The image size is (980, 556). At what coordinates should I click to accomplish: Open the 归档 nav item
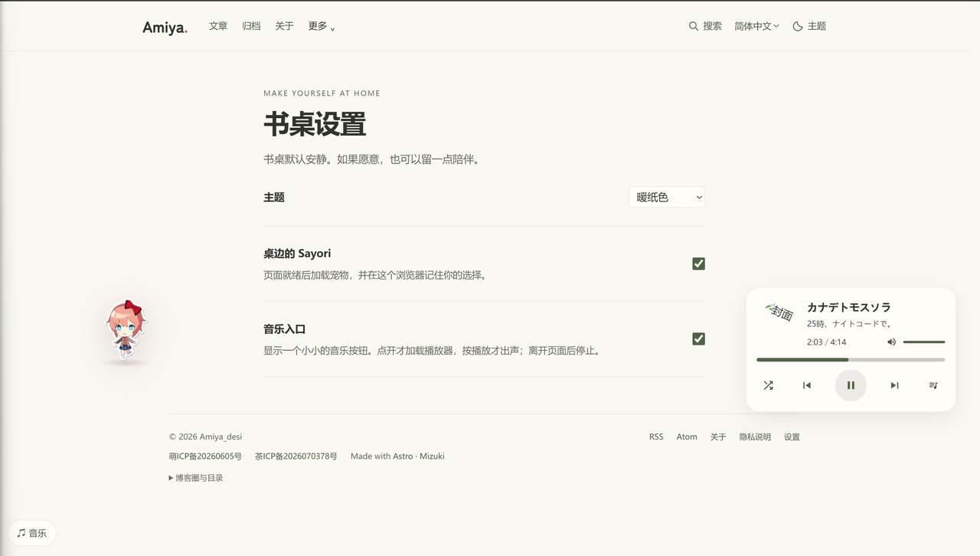coord(251,26)
